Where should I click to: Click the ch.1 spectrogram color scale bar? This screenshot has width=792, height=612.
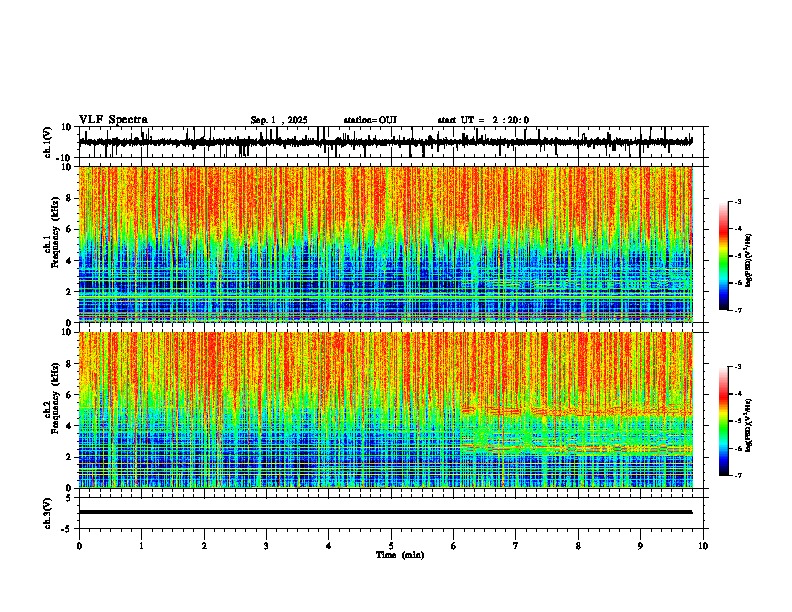[724, 256]
